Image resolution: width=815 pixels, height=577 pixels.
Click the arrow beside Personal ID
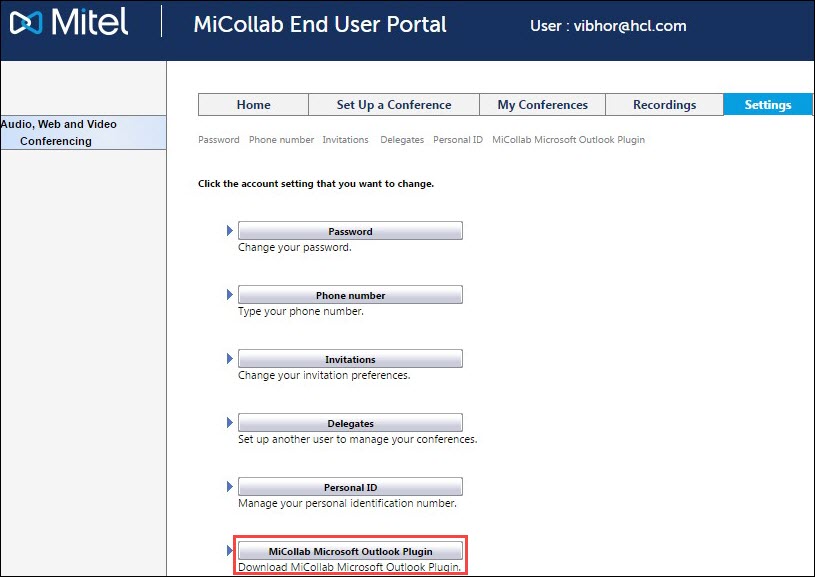(x=229, y=486)
